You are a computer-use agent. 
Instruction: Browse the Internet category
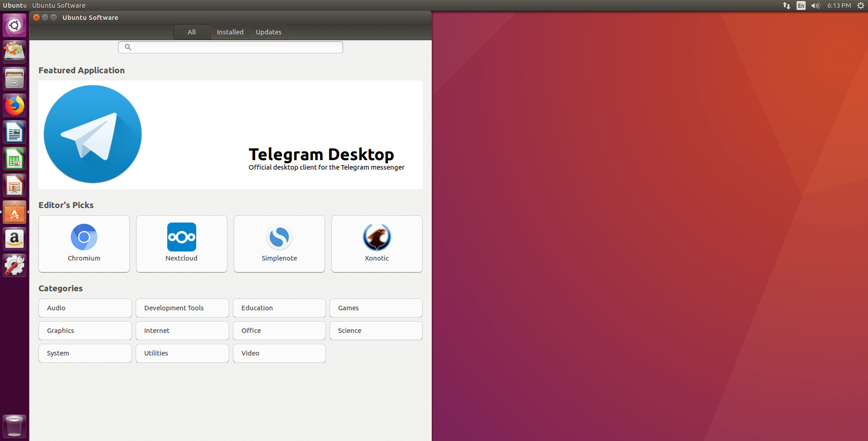pos(182,331)
